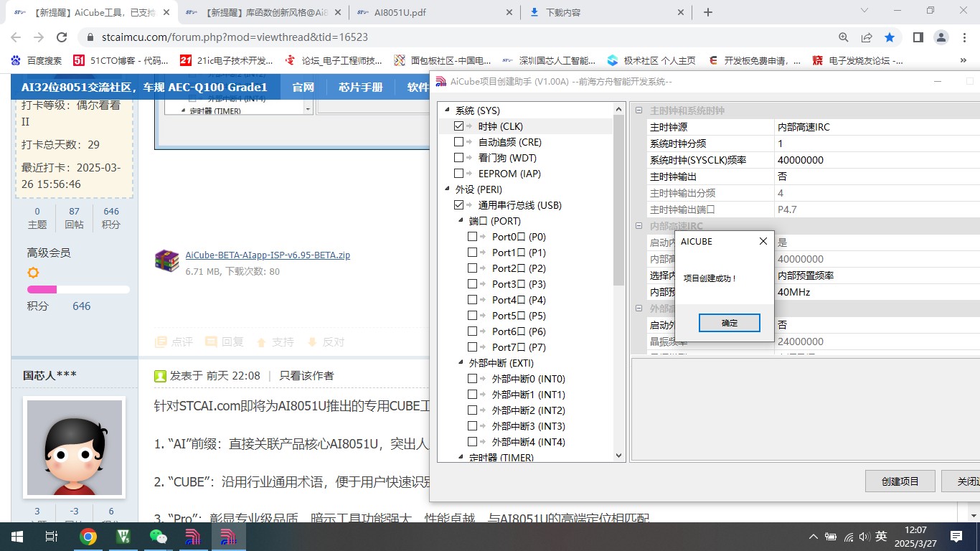Collapse the 外设 (PERI) tree node

[448, 189]
